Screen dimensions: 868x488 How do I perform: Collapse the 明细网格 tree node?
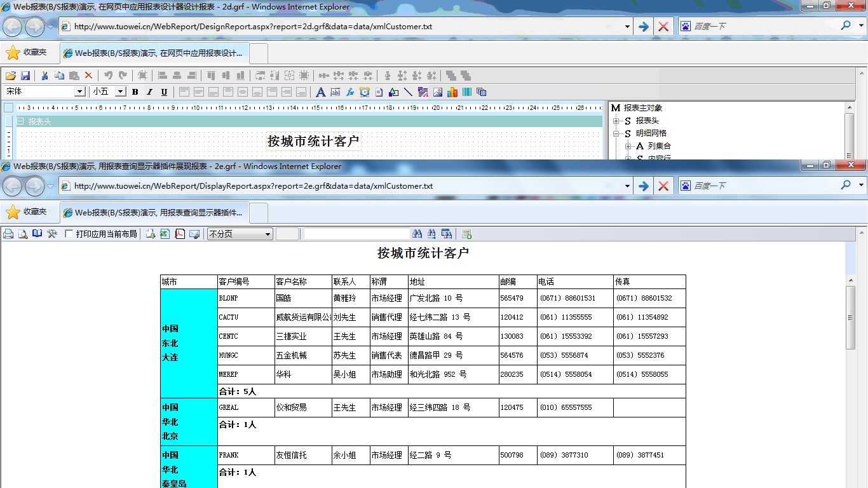click(616, 133)
